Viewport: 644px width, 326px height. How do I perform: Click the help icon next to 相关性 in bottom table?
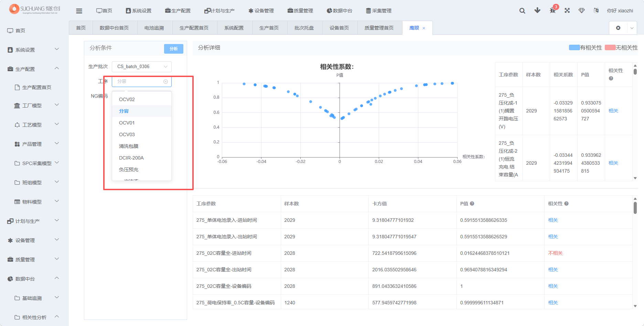click(566, 204)
